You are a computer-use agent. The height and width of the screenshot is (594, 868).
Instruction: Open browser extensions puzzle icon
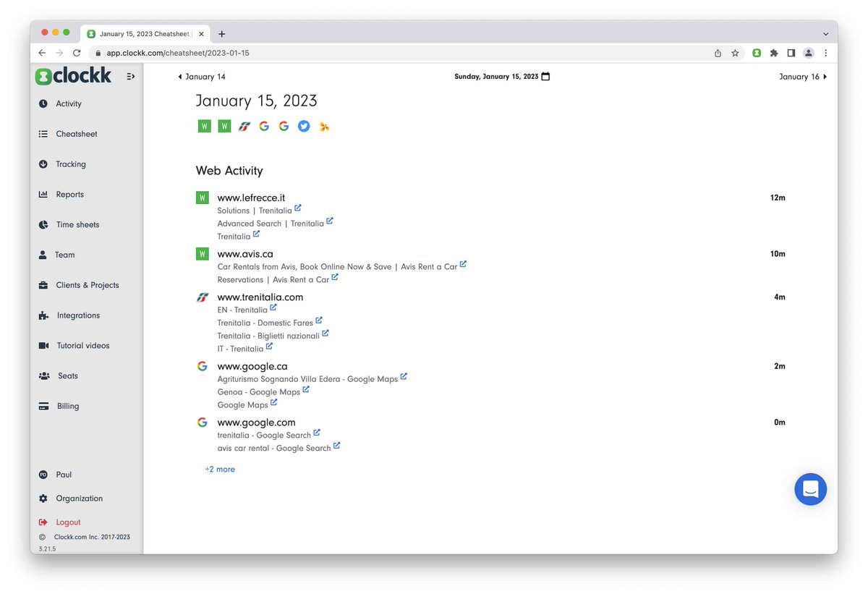(774, 53)
